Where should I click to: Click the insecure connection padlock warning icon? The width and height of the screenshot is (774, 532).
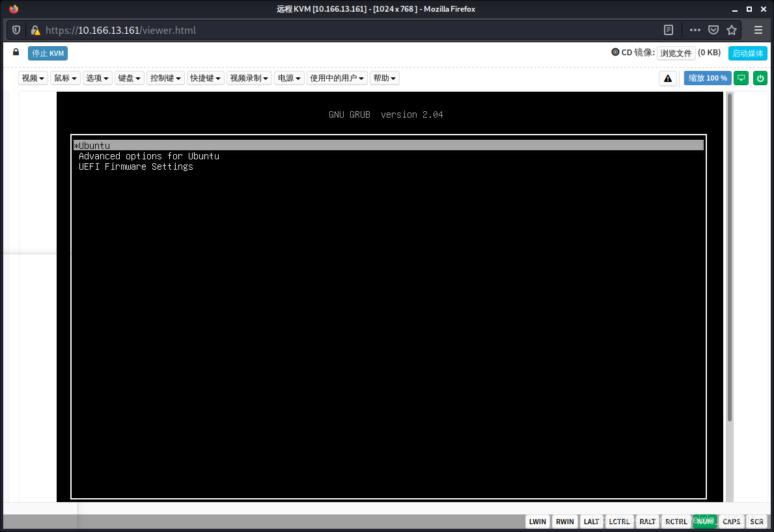point(35,30)
